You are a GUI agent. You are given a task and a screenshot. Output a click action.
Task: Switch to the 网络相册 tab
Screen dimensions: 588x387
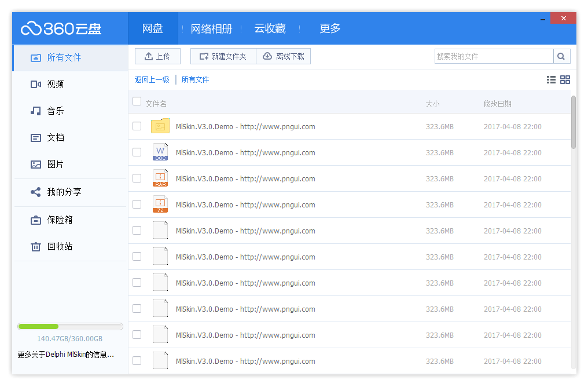[x=211, y=28]
